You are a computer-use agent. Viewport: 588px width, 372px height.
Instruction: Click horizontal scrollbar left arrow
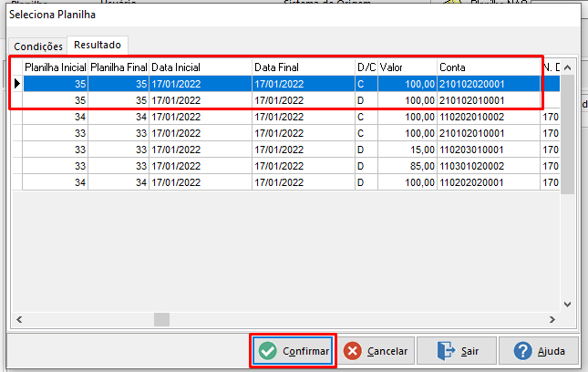[x=19, y=319]
